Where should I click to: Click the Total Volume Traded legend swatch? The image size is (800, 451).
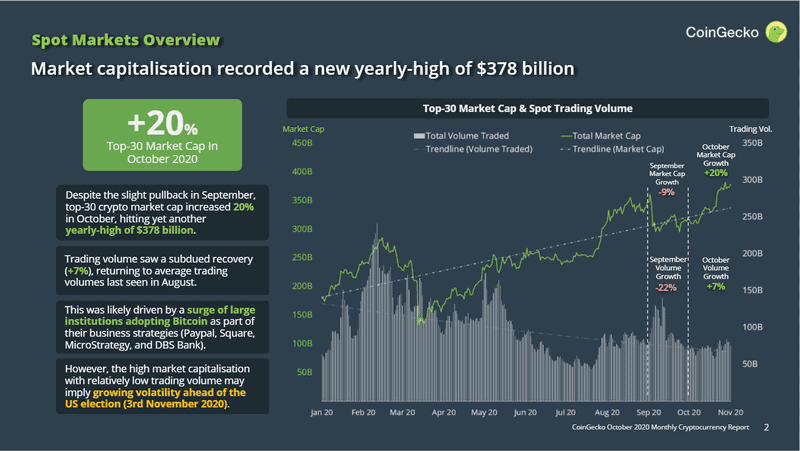tap(419, 136)
